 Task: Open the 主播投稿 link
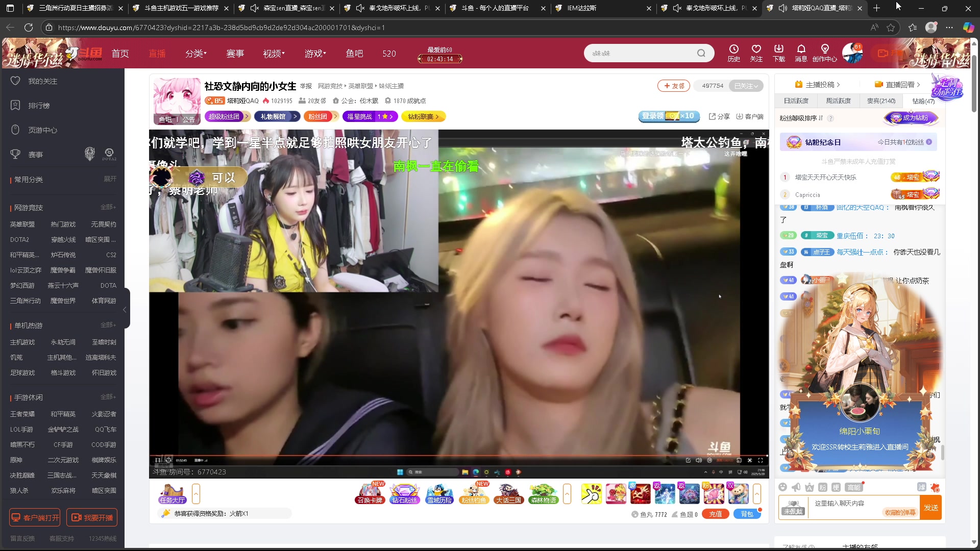[x=817, y=85]
